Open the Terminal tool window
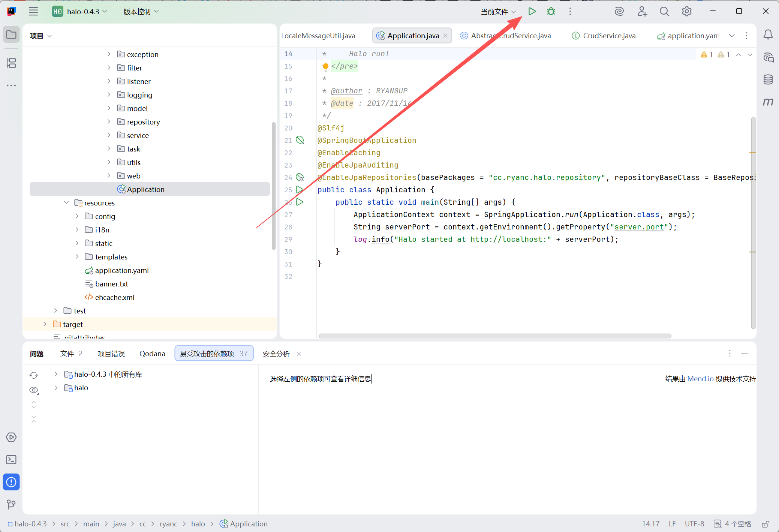This screenshot has height=532, width=779. (11, 460)
